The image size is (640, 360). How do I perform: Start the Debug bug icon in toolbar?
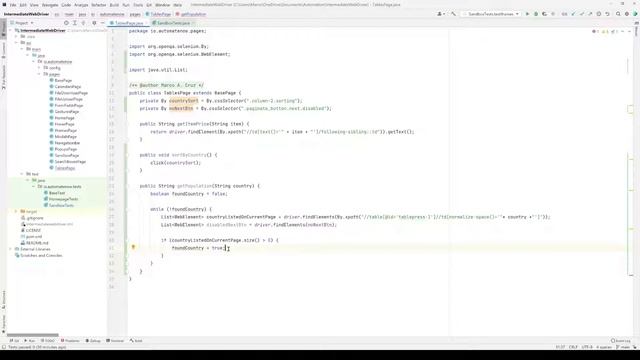(x=536, y=14)
